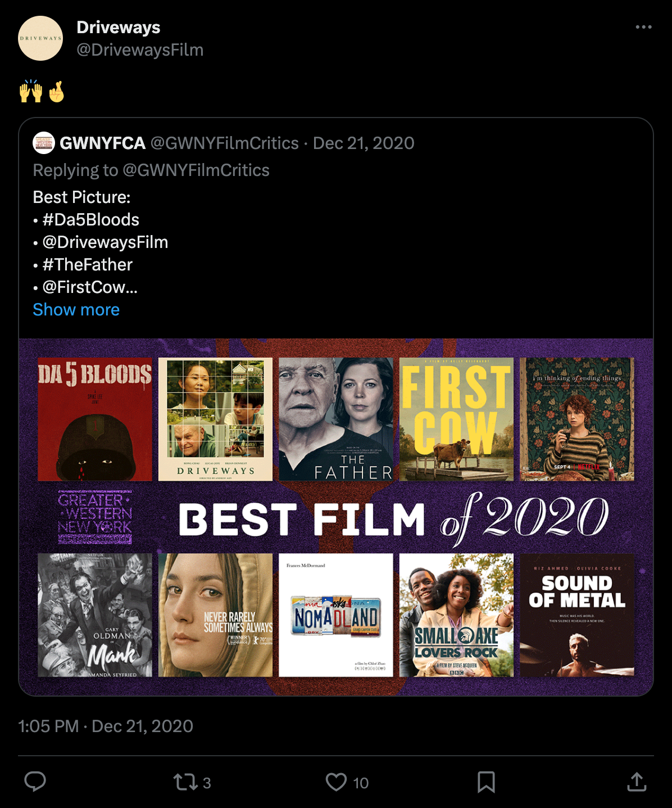Like the tweet with the heart icon
This screenshot has width=672, height=808.
[336, 782]
